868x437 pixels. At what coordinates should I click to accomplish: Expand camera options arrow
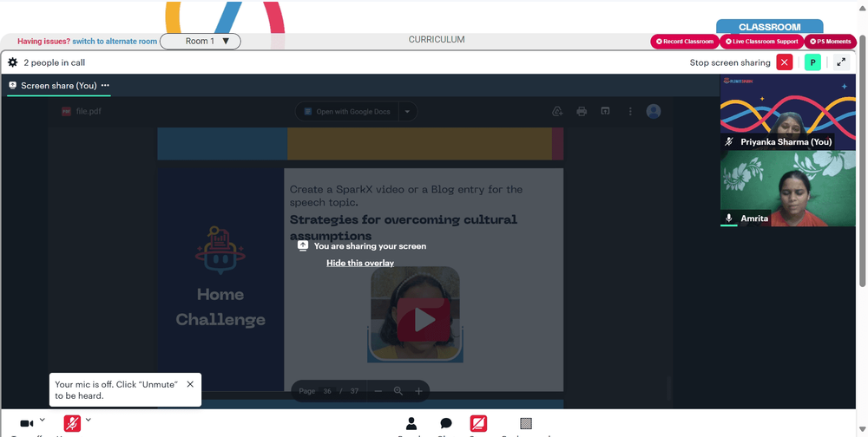[x=43, y=420]
